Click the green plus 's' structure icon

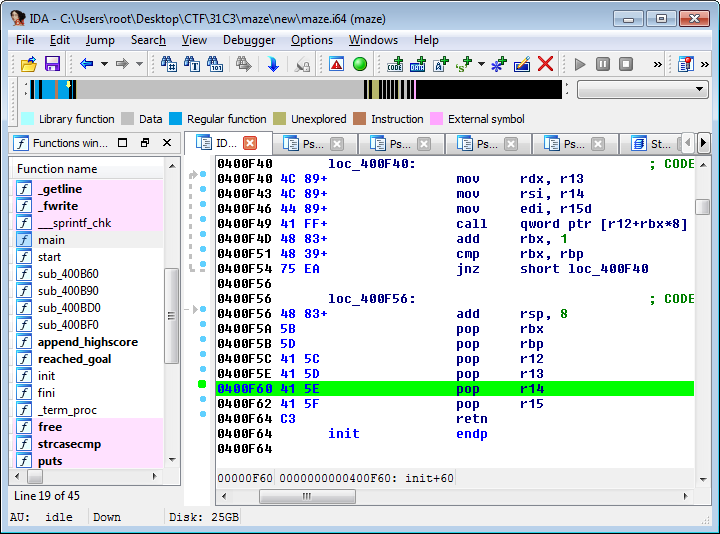(464, 64)
